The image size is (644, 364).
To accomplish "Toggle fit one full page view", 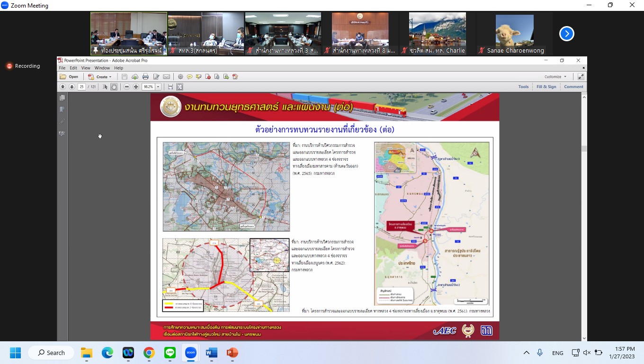I will click(x=179, y=87).
